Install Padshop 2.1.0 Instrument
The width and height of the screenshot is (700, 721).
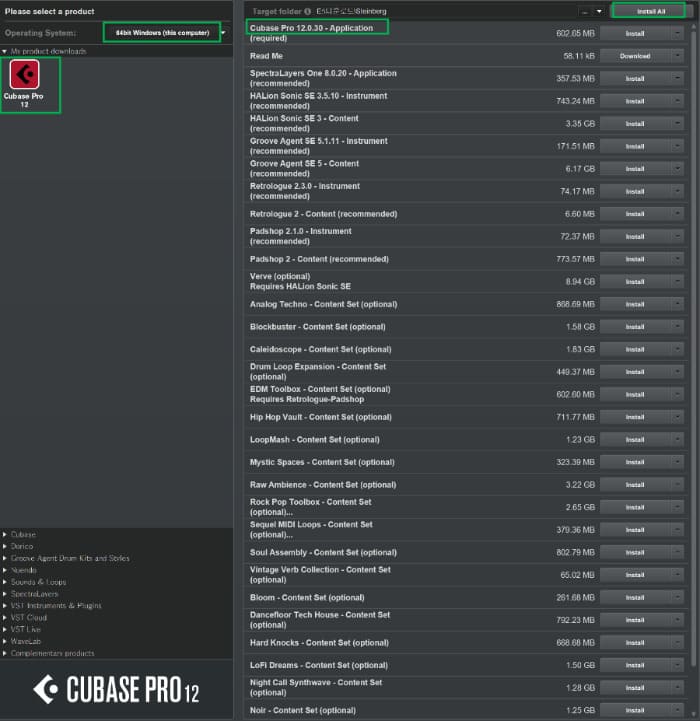635,236
